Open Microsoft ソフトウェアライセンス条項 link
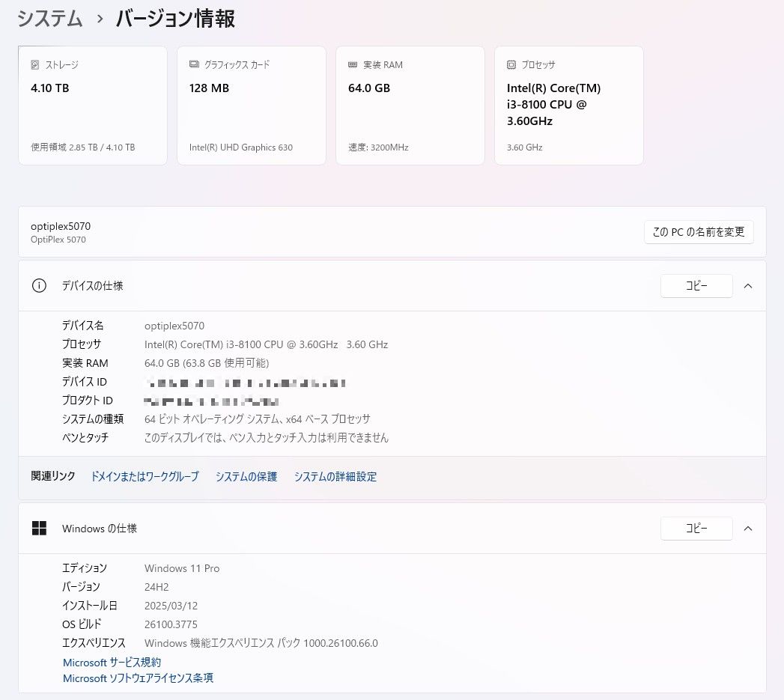Viewport: 784px width, 700px height. [138, 678]
